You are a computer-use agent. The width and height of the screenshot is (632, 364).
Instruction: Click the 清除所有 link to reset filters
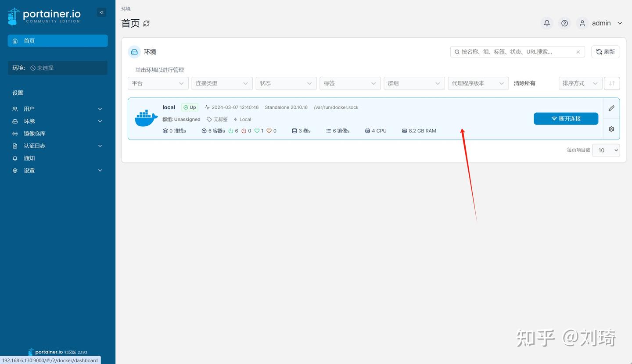(x=524, y=83)
